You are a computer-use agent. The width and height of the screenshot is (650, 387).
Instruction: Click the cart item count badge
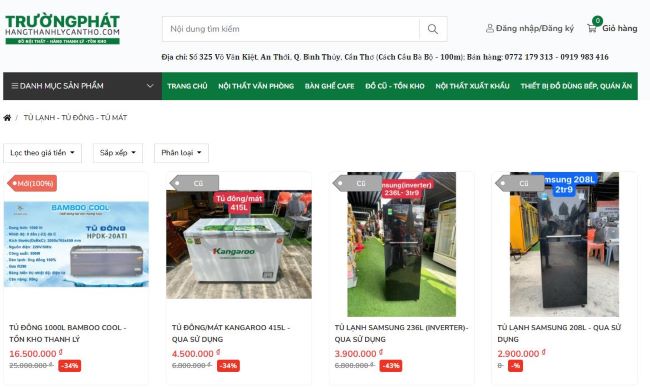[597, 20]
